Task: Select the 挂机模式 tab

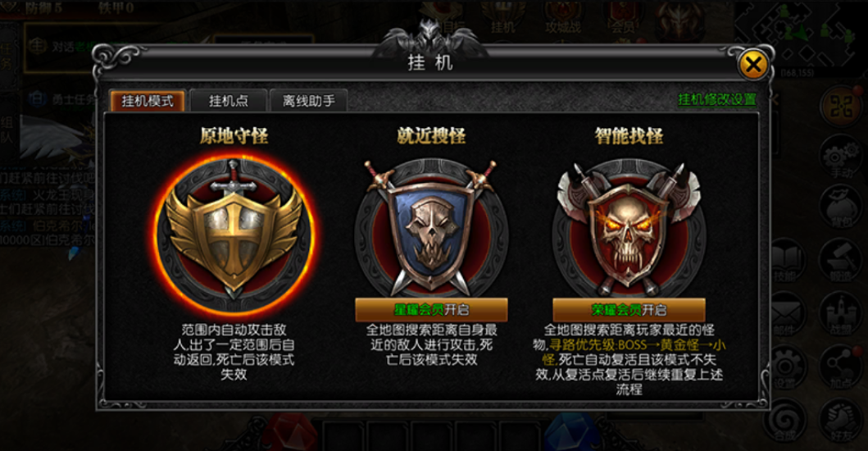Action: pyautogui.click(x=148, y=101)
